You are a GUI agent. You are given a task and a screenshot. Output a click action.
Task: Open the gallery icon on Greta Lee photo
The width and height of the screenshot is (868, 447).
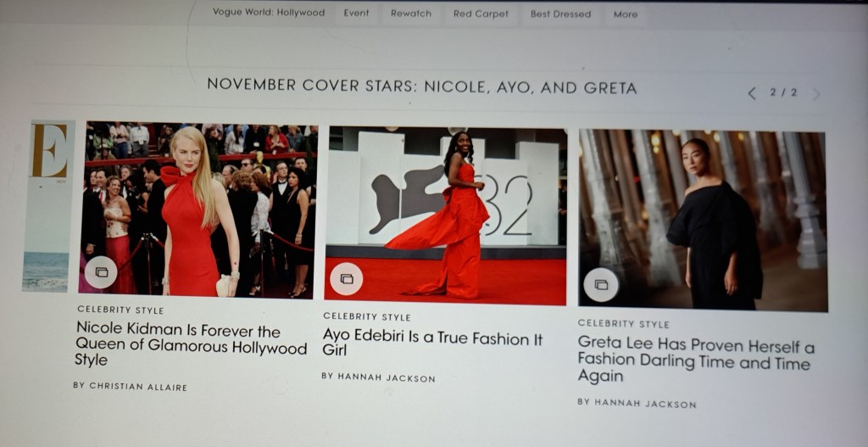[601, 284]
